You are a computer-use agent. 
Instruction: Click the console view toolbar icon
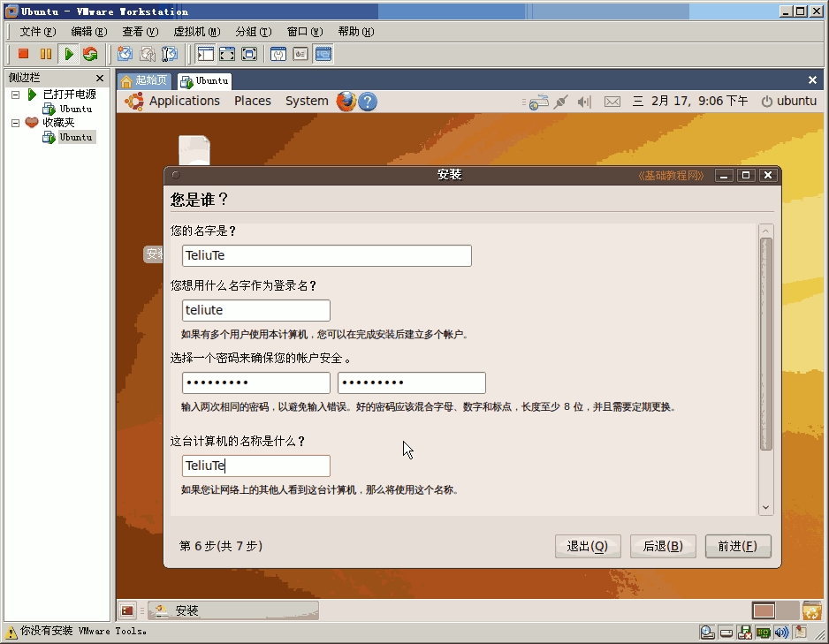(x=323, y=54)
